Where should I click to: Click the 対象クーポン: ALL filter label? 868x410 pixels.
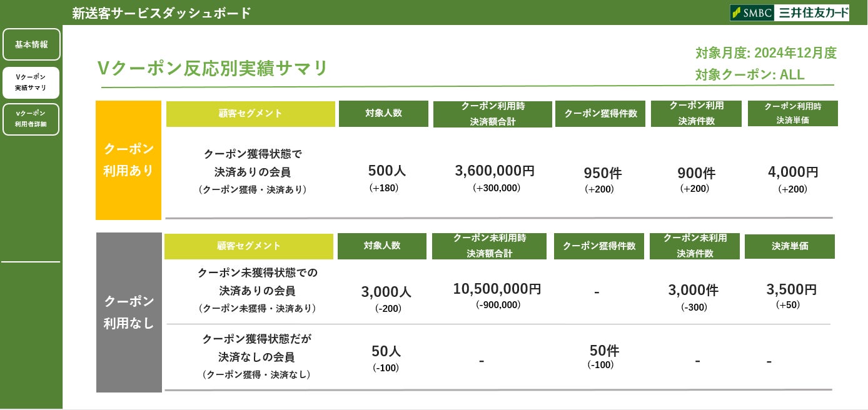749,75
